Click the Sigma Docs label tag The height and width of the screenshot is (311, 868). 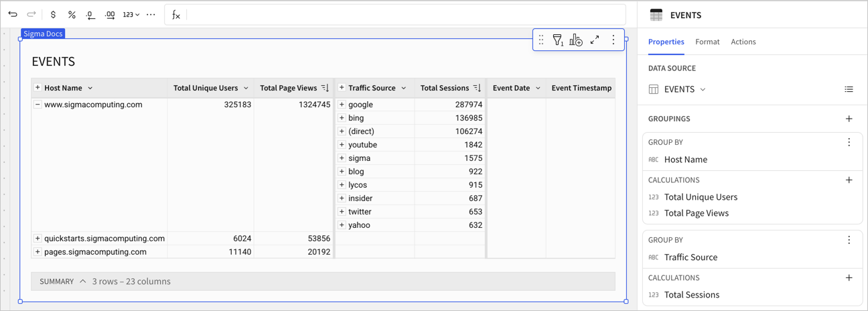tap(43, 34)
